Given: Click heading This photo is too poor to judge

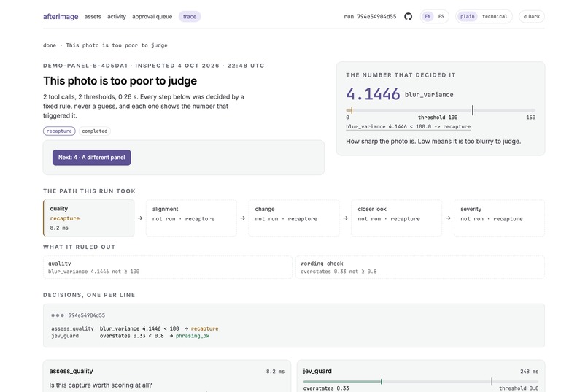Looking at the screenshot, I should (x=120, y=81).
